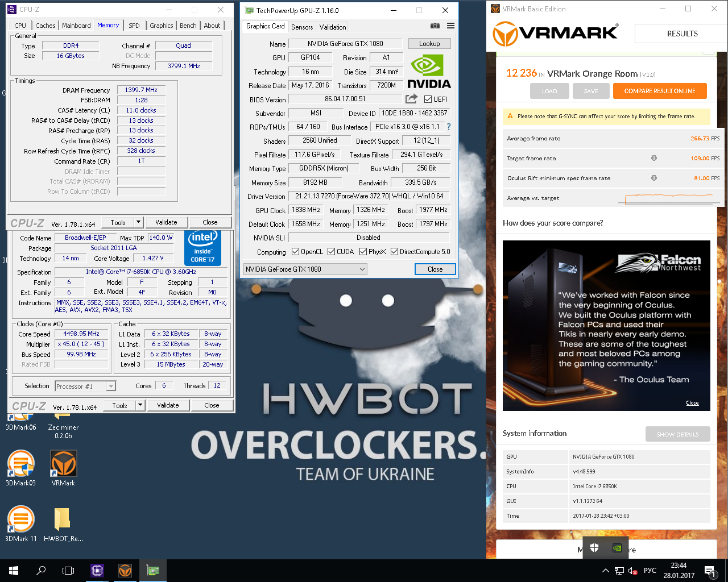Screen dimensions: 728x582
Task: Open the GPU-Z hamburger menu
Action: (450, 26)
